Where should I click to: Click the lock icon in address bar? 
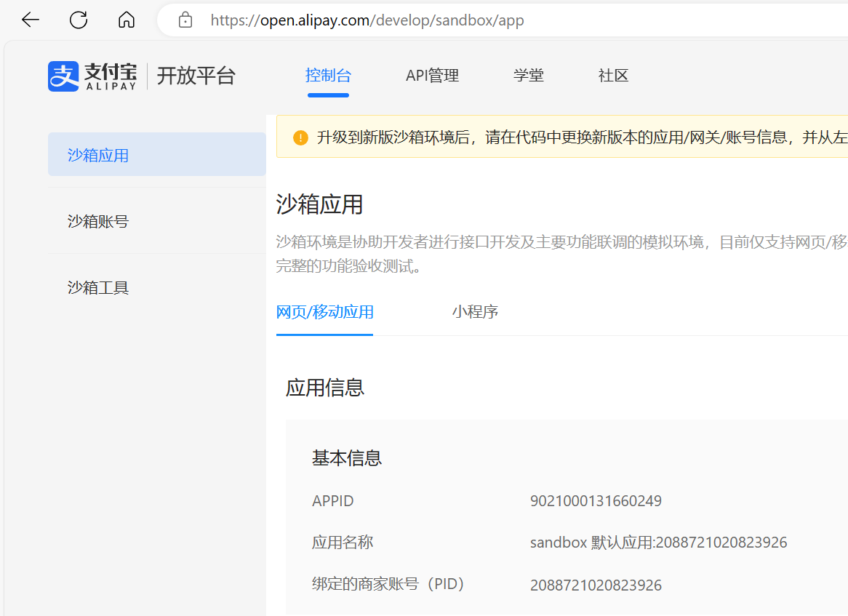pyautogui.click(x=185, y=20)
